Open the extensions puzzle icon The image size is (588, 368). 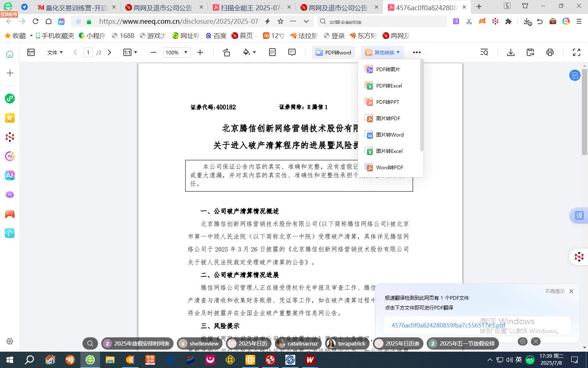508,21
